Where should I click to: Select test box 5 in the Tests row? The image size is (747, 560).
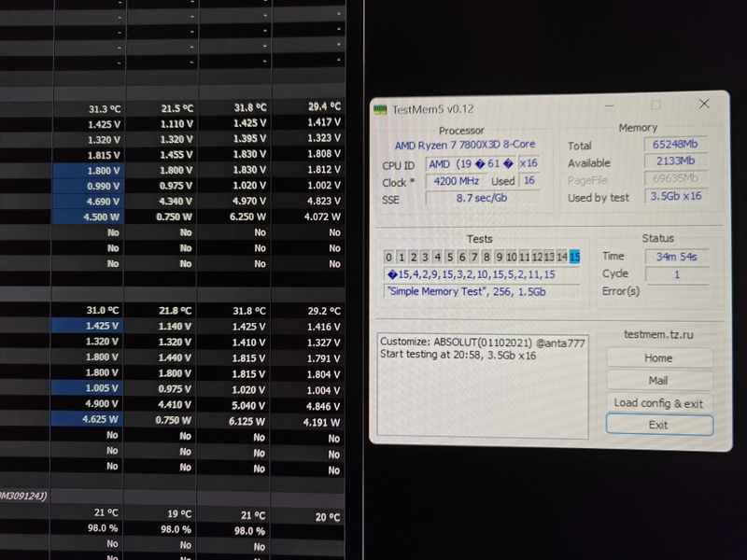[449, 258]
